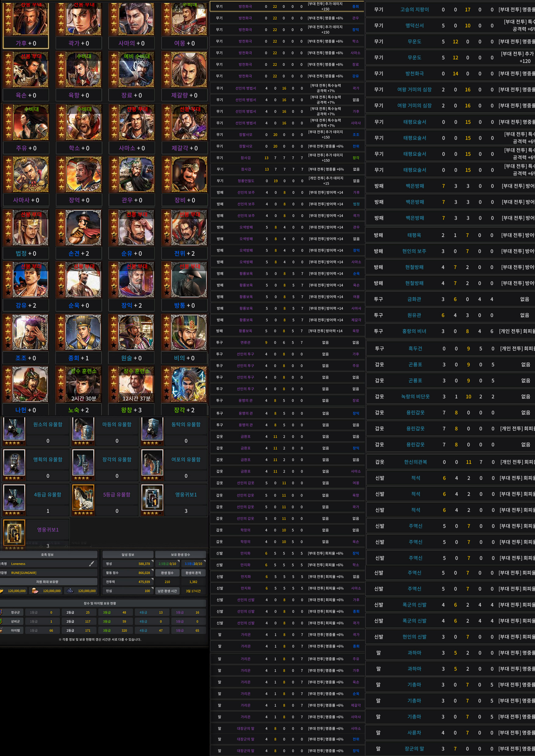Click 맹덕신서 in right equipment table
The image size is (535, 756).
415,26
